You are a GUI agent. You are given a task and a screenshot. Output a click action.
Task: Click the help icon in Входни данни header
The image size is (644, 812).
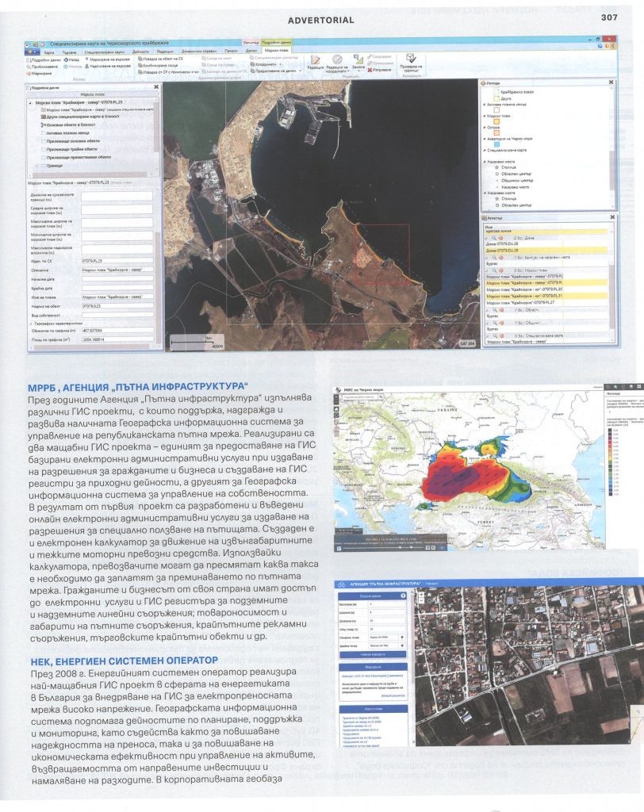click(404, 595)
